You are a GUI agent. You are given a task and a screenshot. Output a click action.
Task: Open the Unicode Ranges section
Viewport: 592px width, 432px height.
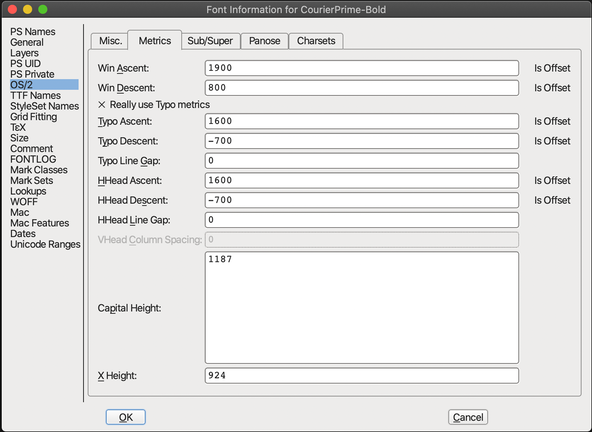45,244
